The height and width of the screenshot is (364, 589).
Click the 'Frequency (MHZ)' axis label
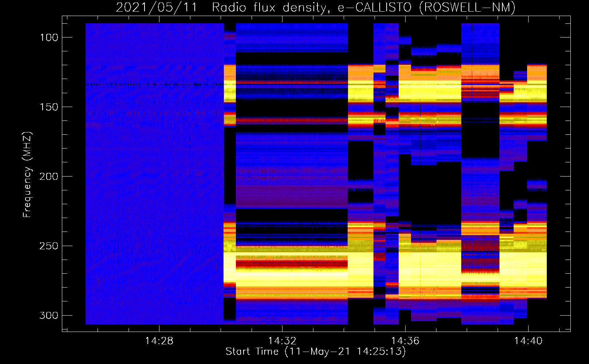[27, 175]
